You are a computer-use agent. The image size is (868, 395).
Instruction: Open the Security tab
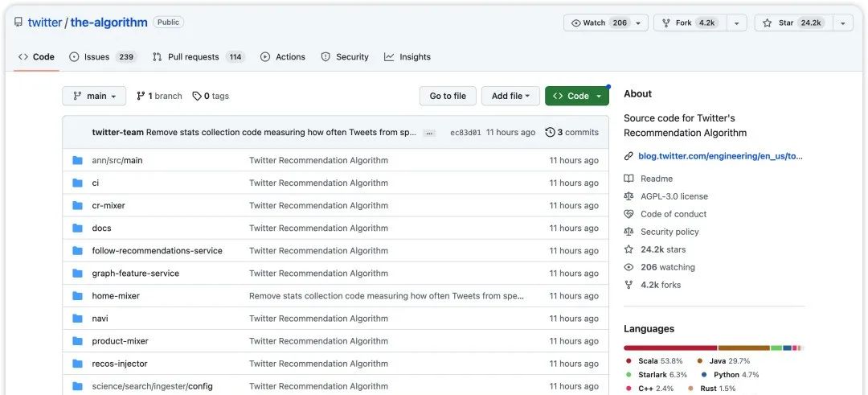coord(345,56)
